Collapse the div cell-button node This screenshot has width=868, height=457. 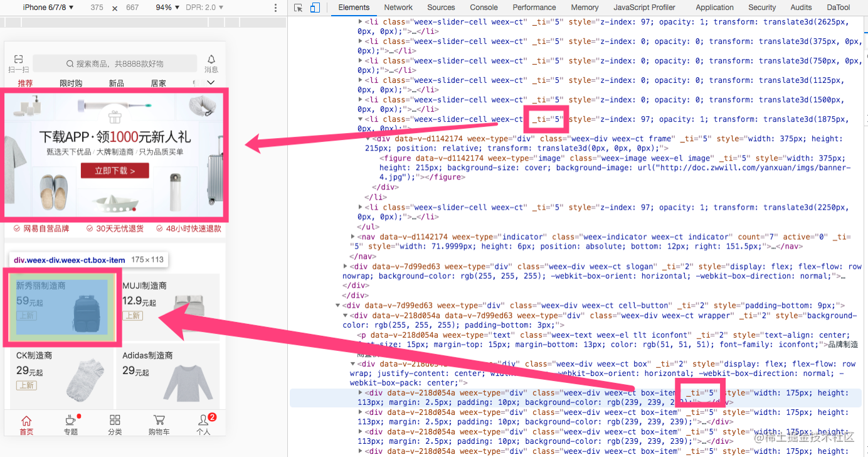coord(338,306)
